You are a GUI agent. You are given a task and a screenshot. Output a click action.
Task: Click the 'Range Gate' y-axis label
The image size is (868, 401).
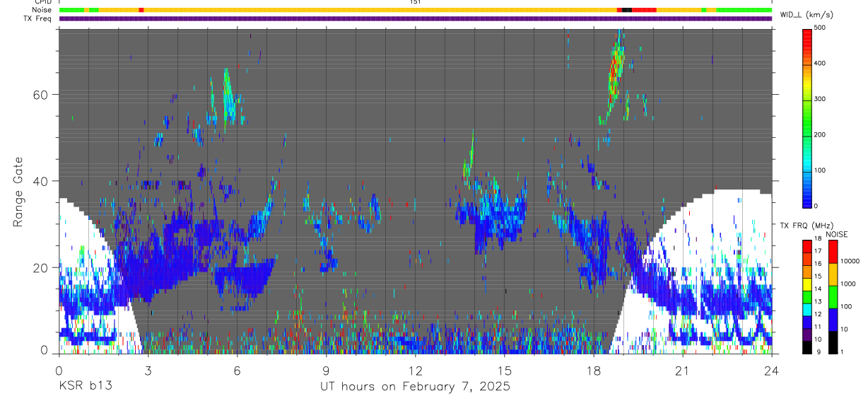point(18,191)
